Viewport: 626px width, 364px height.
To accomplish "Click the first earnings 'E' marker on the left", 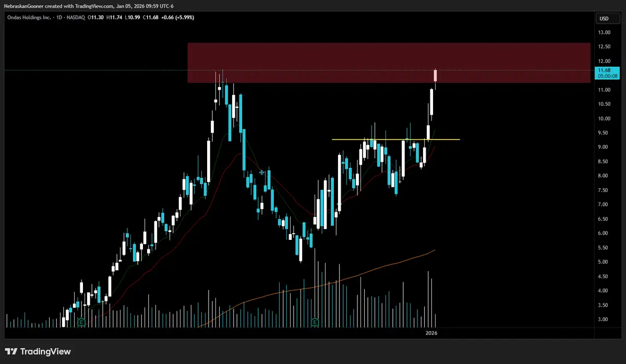I will click(81, 322).
